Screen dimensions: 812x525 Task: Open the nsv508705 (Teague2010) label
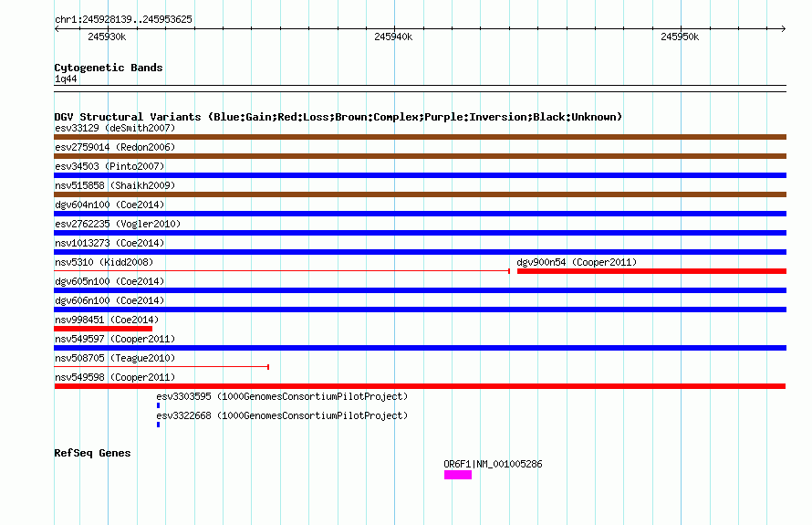[x=115, y=358]
